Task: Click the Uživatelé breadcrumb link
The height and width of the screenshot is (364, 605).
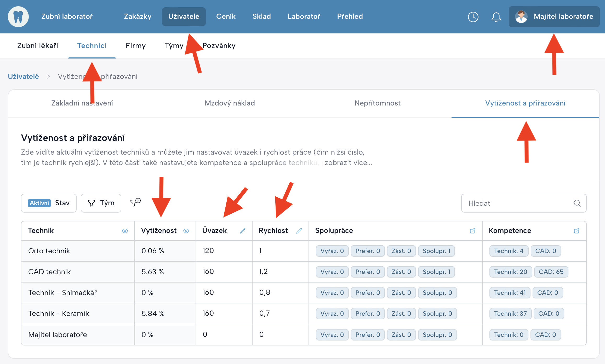Action: point(23,77)
